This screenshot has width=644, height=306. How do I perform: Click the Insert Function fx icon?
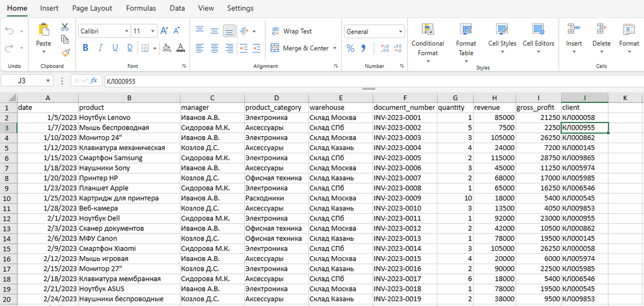tap(93, 81)
